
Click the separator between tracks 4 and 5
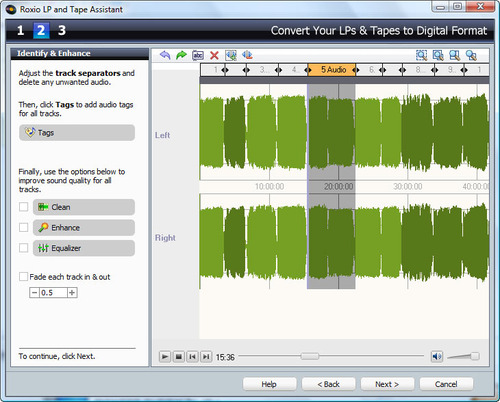(308, 70)
